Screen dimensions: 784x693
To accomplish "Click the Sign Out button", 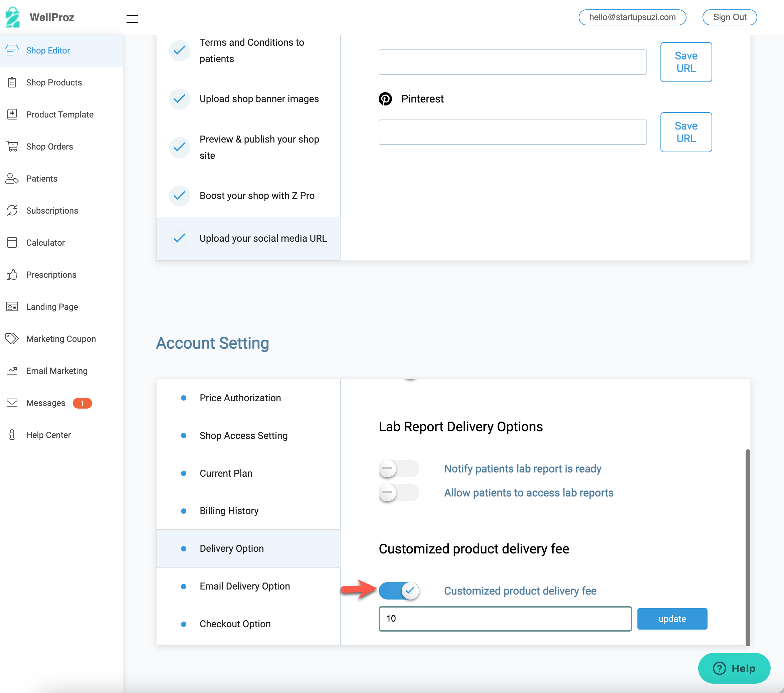I will pos(729,17).
